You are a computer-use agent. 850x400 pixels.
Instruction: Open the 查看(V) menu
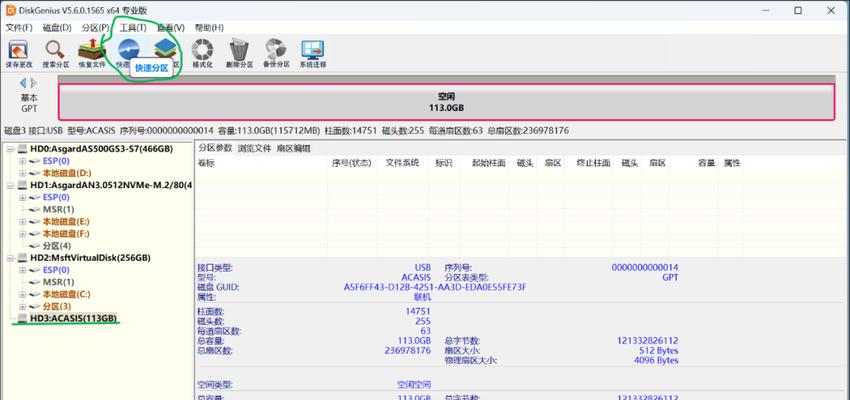click(170, 28)
